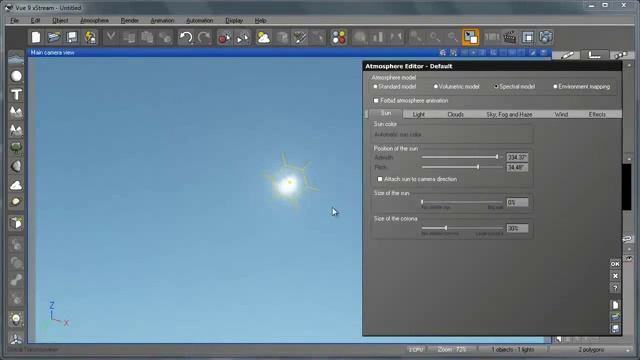This screenshot has height=360, width=640.
Task: Open the Help menu
Action: pos(260,20)
